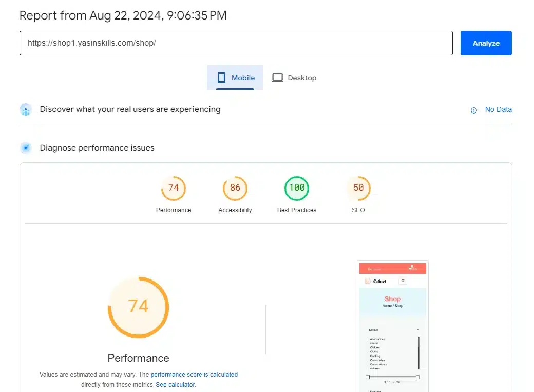534x392 pixels.
Task: Click the Diagnose performance issues icon
Action: coord(26,148)
